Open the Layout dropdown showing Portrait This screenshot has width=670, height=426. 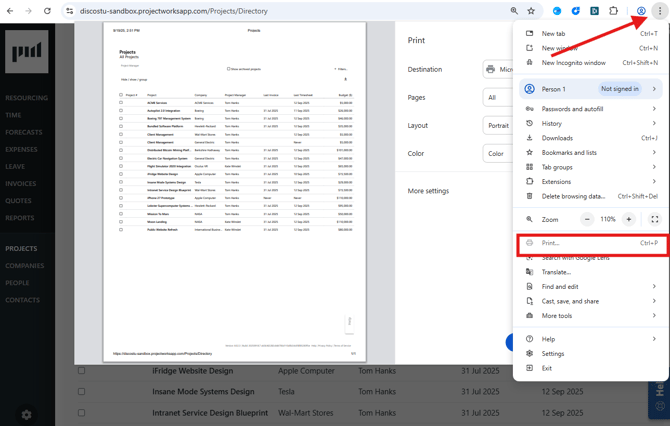[498, 126]
